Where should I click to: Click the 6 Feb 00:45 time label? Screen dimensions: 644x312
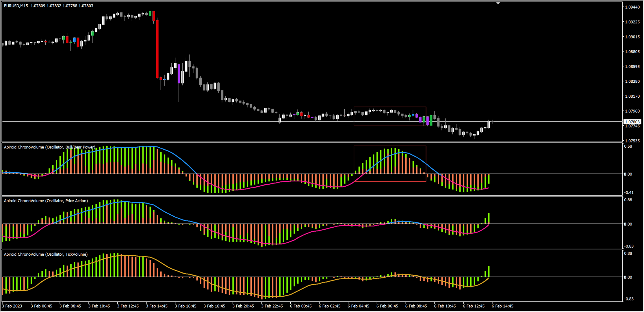pyautogui.click(x=301, y=306)
